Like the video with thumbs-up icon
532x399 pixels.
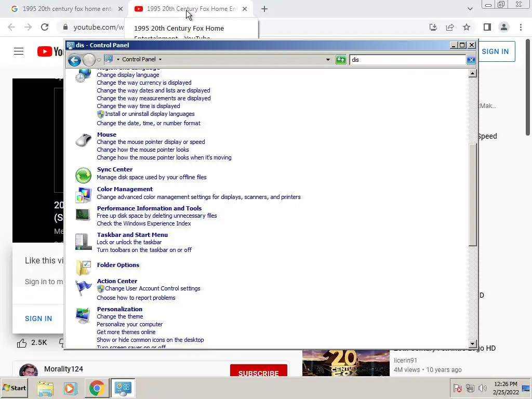(22, 343)
